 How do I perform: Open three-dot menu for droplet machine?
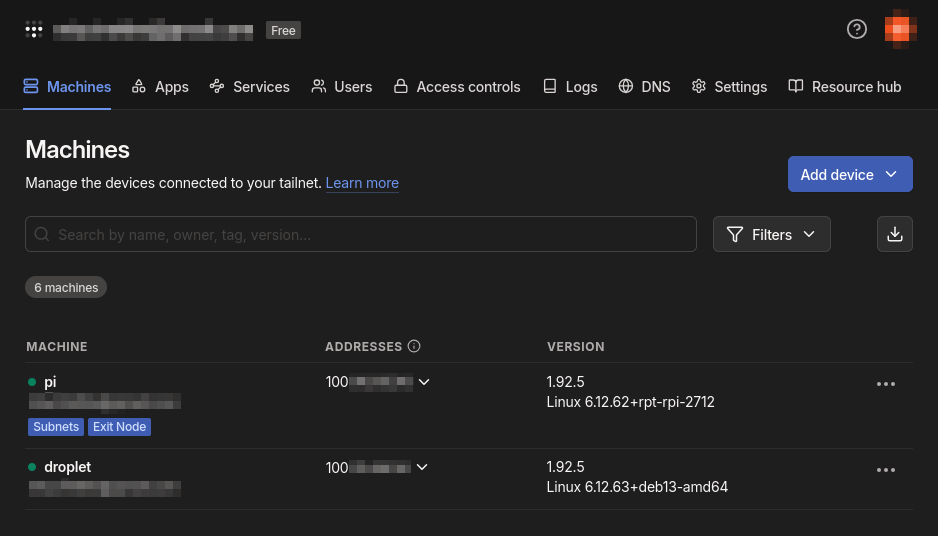885,470
